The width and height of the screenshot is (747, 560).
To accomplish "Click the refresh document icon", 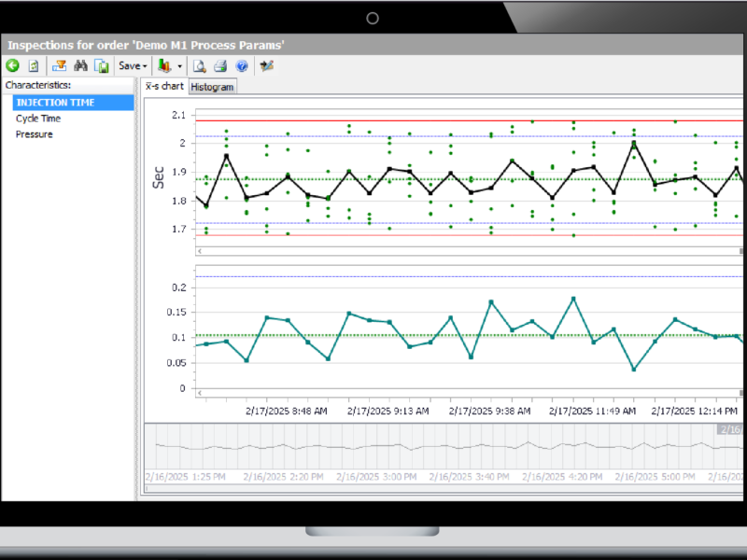I will pyautogui.click(x=34, y=65).
